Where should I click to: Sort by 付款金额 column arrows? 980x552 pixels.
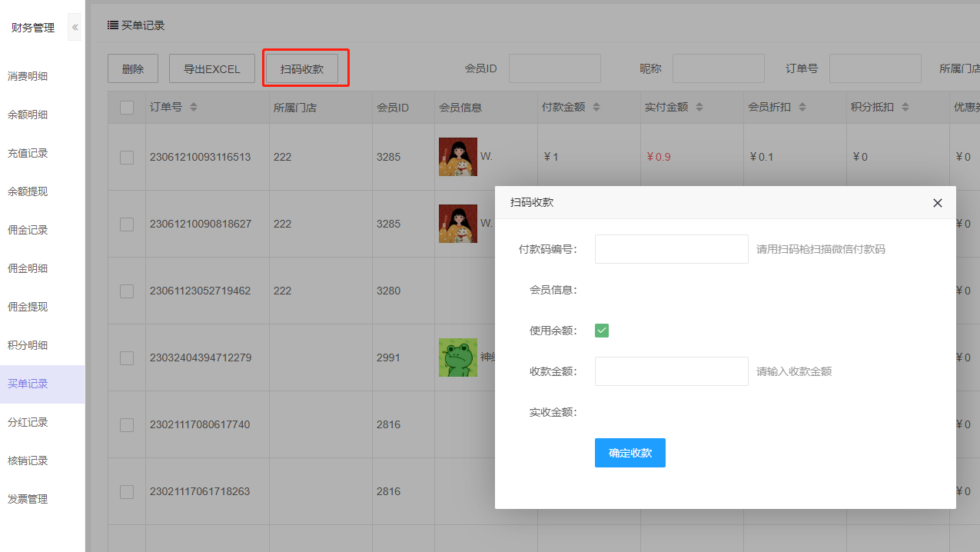coord(596,108)
